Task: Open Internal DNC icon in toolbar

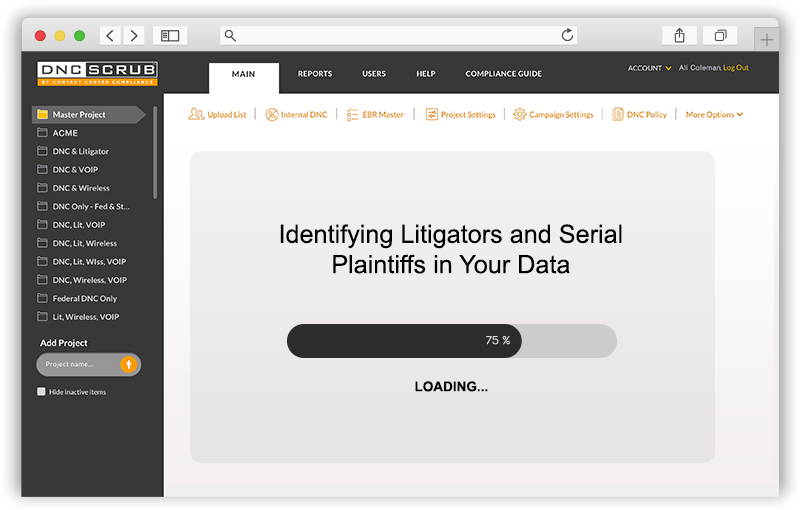Action: (x=271, y=115)
